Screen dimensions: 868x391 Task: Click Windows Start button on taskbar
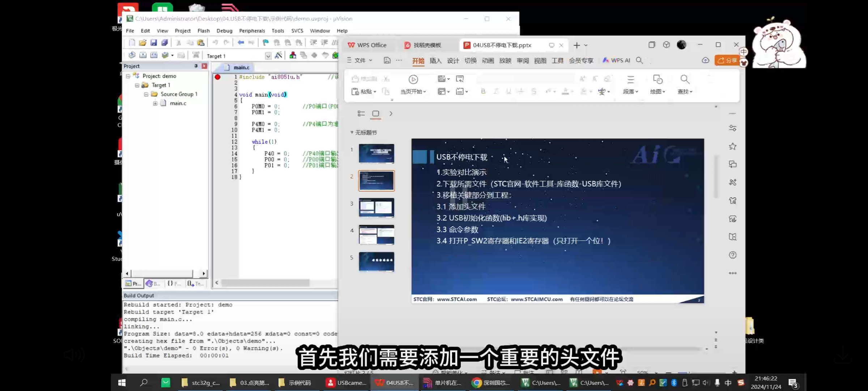point(122,382)
